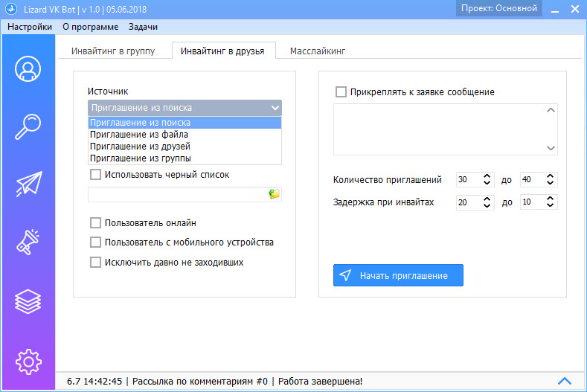The height and width of the screenshot is (392, 587).
Task: Click the blacklist file path input field
Action: tap(177, 194)
